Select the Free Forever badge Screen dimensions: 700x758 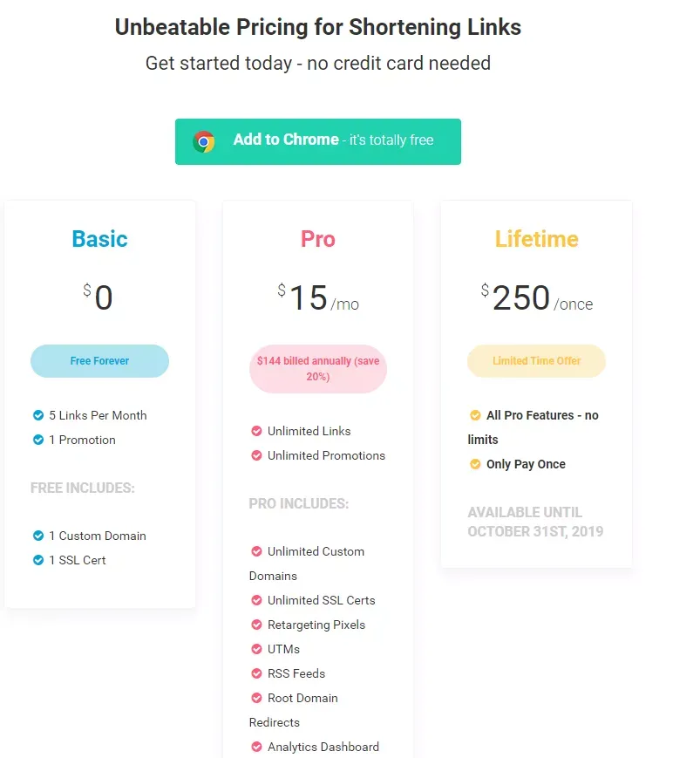pos(99,361)
